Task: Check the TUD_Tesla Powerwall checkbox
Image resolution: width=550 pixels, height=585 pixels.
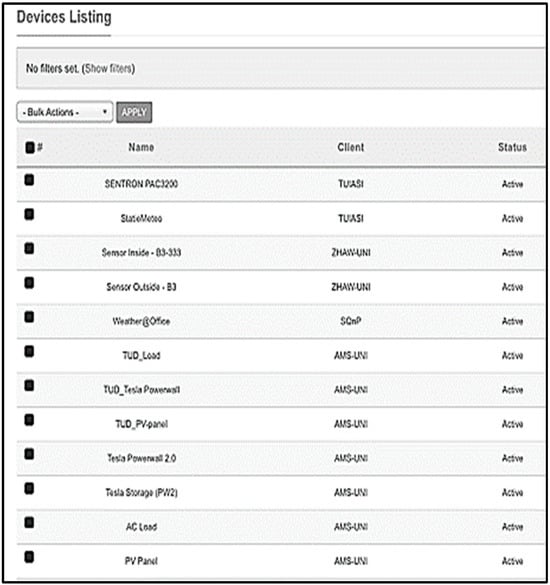Action: pos(29,385)
